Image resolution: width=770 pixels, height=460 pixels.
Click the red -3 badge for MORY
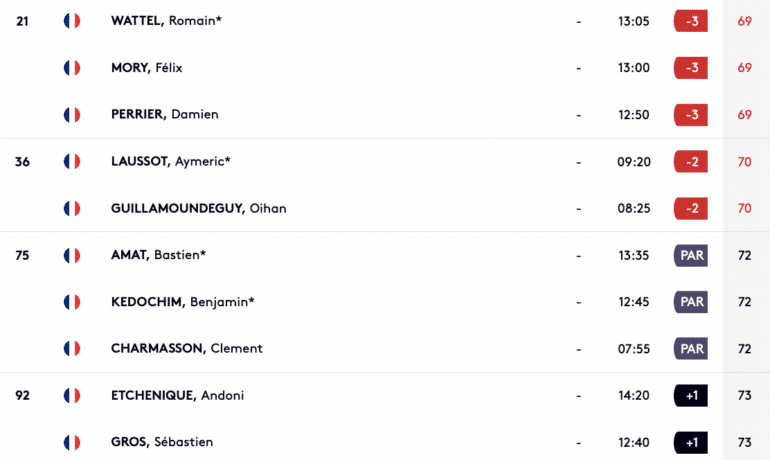point(691,68)
